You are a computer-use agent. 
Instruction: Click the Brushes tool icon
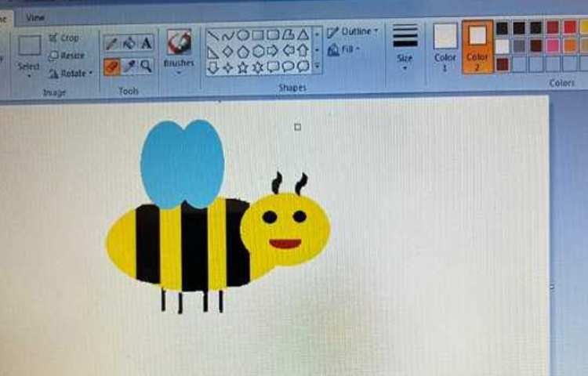coord(179,42)
